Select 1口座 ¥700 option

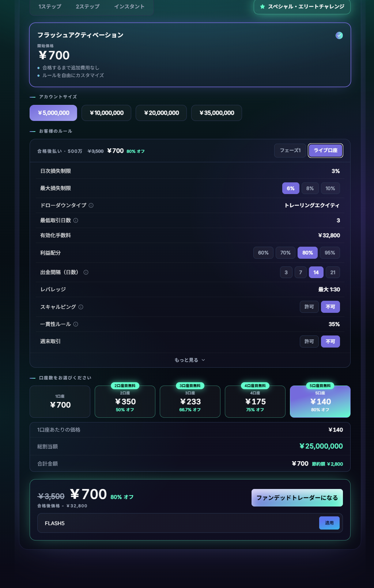coord(60,402)
